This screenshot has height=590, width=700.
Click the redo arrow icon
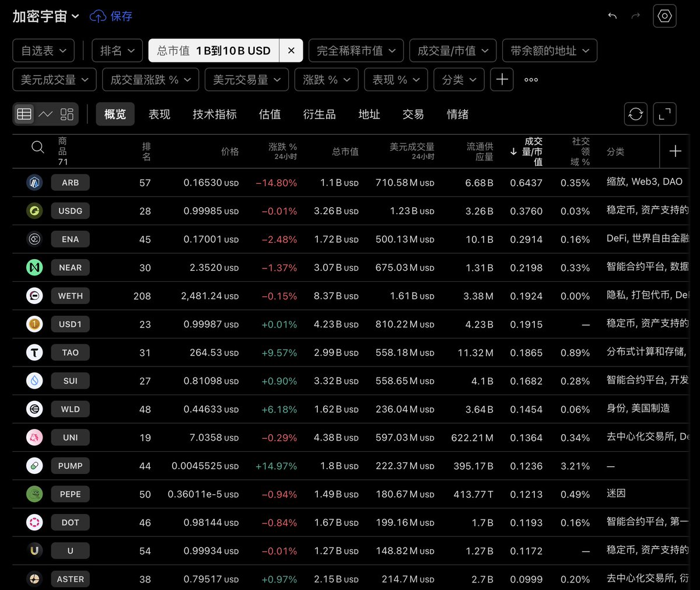(636, 16)
